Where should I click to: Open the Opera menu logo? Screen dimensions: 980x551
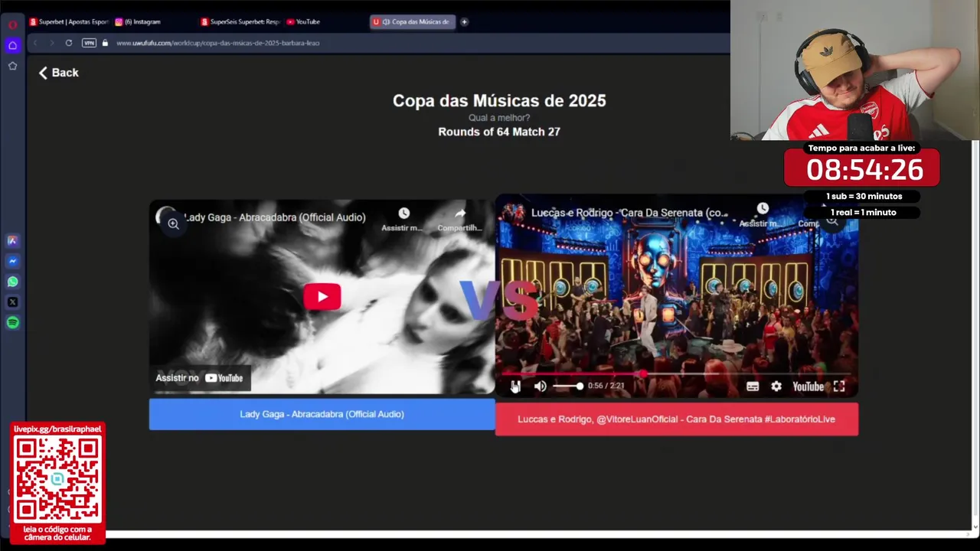click(12, 24)
